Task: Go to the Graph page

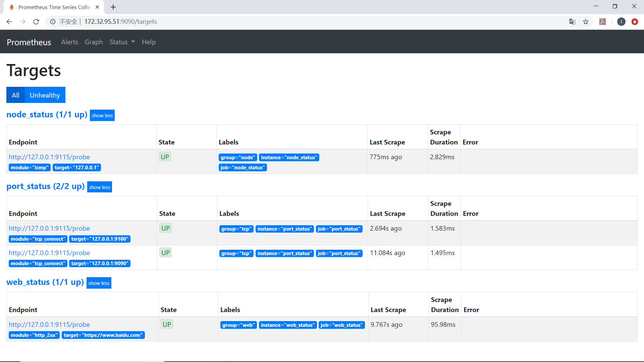Action: [x=94, y=42]
